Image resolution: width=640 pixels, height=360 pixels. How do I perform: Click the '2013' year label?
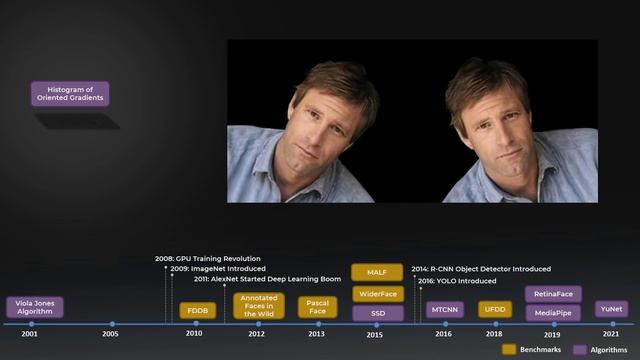pos(316,334)
